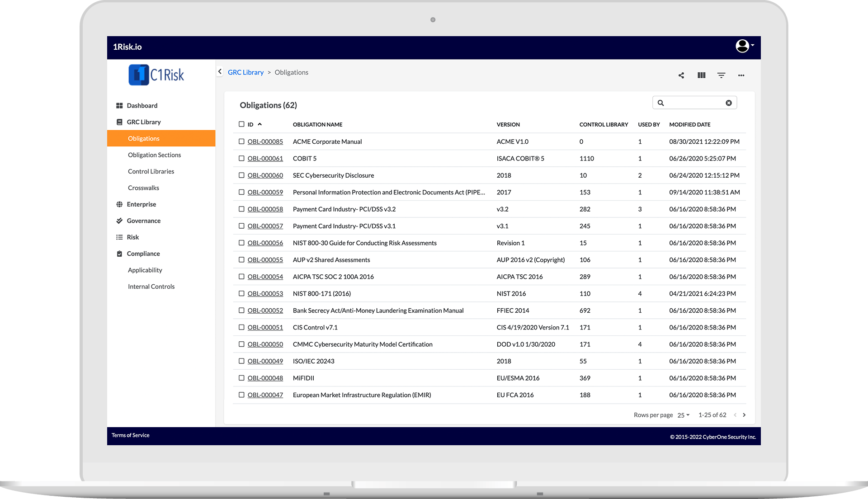Viewport: 868px width, 499px height.
Task: Open Obligation Sections in sidebar
Action: (x=154, y=155)
